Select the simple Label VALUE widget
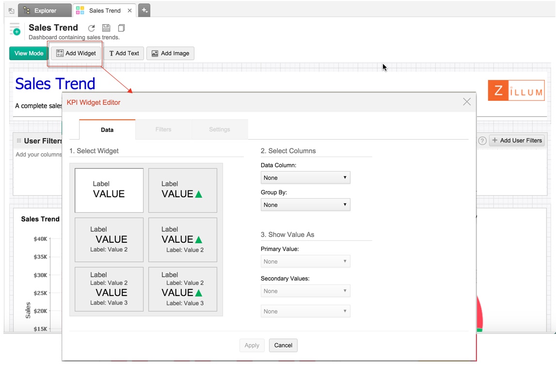Image resolution: width=556 pixels, height=392 pixels. click(x=109, y=190)
